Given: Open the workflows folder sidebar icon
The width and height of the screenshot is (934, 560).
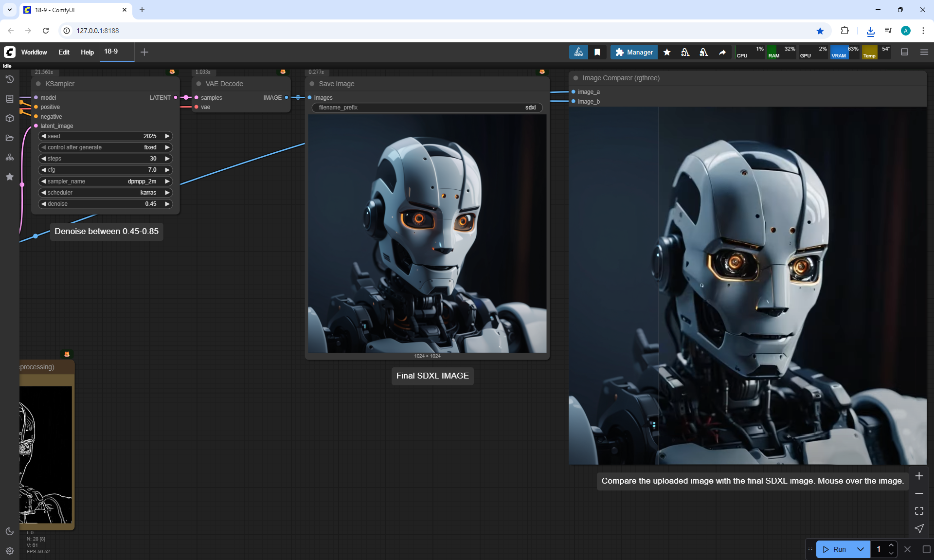Looking at the screenshot, I should (9, 138).
